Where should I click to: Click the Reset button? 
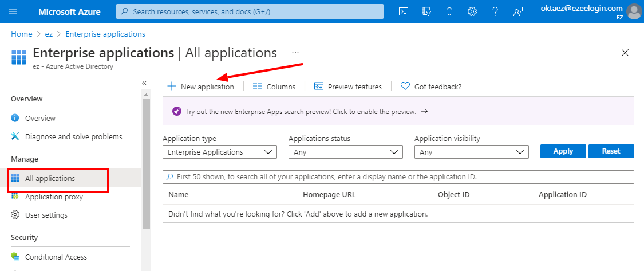point(611,151)
